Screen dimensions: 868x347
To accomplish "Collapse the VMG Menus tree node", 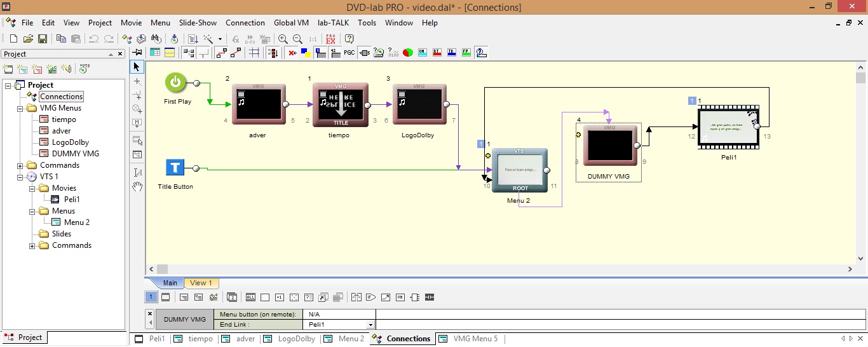I will tap(21, 108).
